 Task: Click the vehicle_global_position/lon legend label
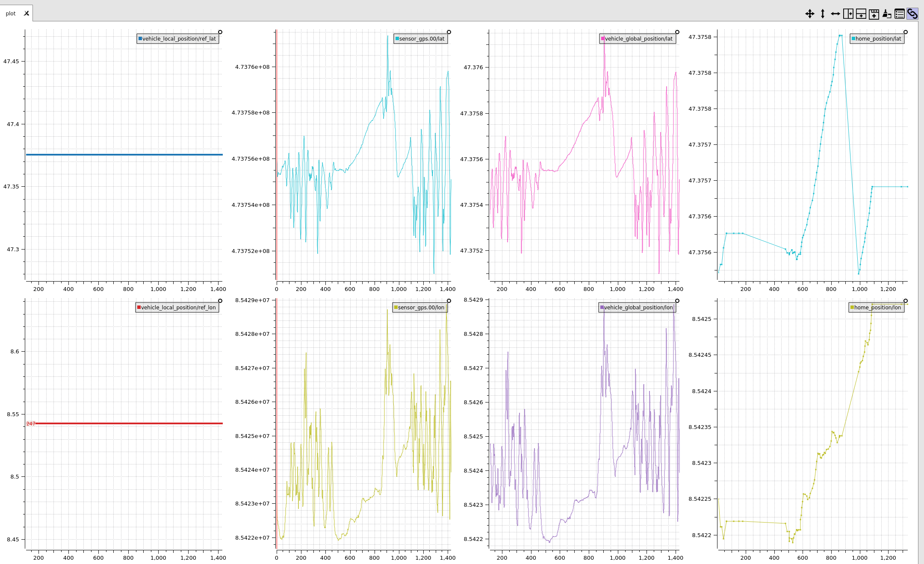point(638,307)
